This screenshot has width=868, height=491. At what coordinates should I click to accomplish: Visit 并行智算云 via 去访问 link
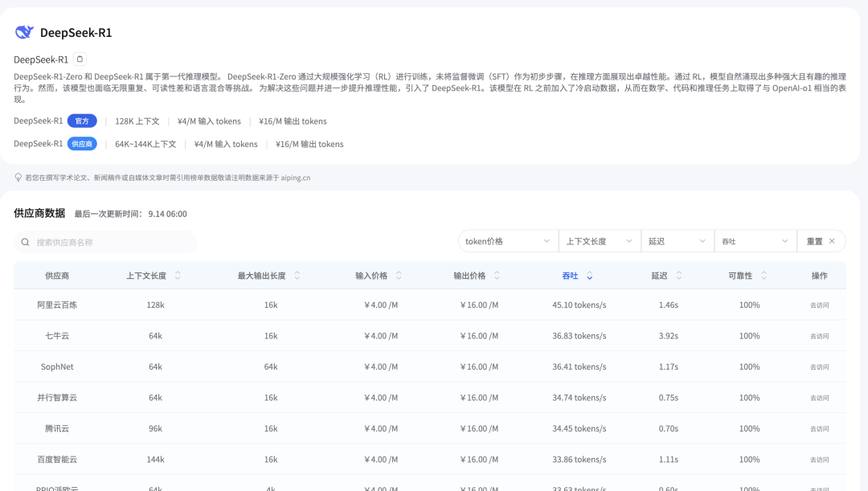tap(819, 398)
